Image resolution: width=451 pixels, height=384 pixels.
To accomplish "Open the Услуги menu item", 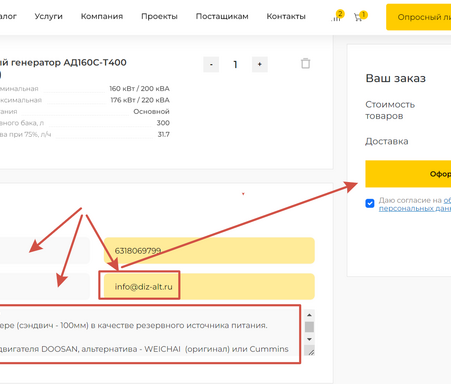I will (48, 16).
